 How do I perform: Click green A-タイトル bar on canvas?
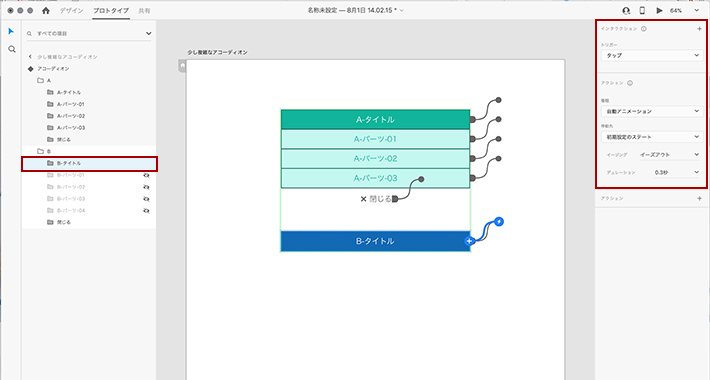pyautogui.click(x=375, y=120)
